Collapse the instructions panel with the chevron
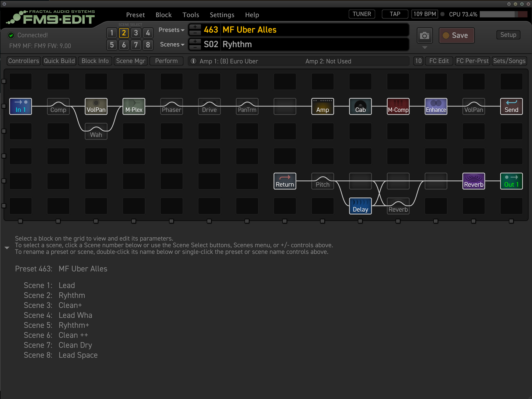Screen dimensions: 532x399 7,248
